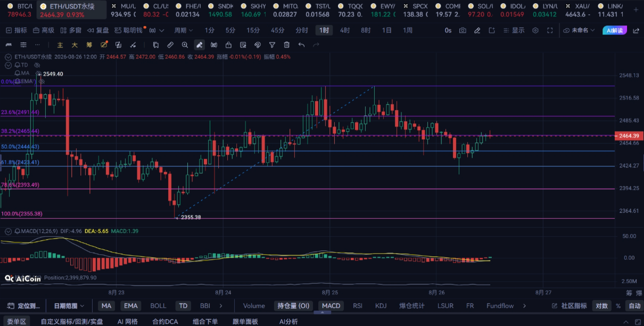Open the 指标 indicators button
The width and height of the screenshot is (644, 326).
(x=16, y=30)
